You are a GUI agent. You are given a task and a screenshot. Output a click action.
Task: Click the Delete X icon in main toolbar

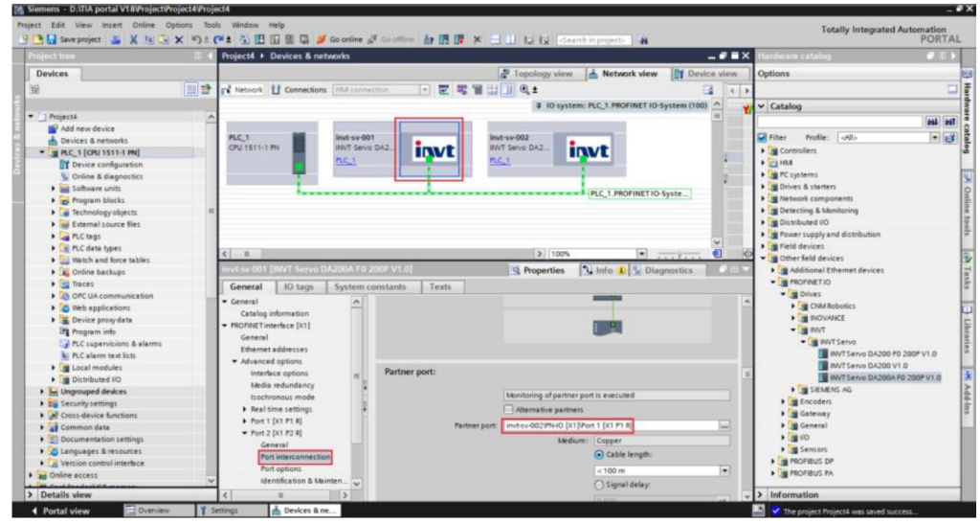179,39
